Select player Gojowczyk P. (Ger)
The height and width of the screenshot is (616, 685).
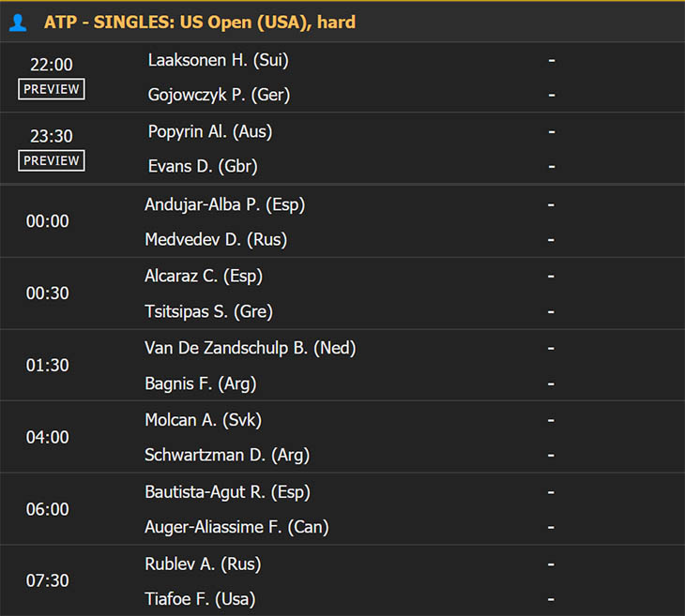pyautogui.click(x=219, y=95)
